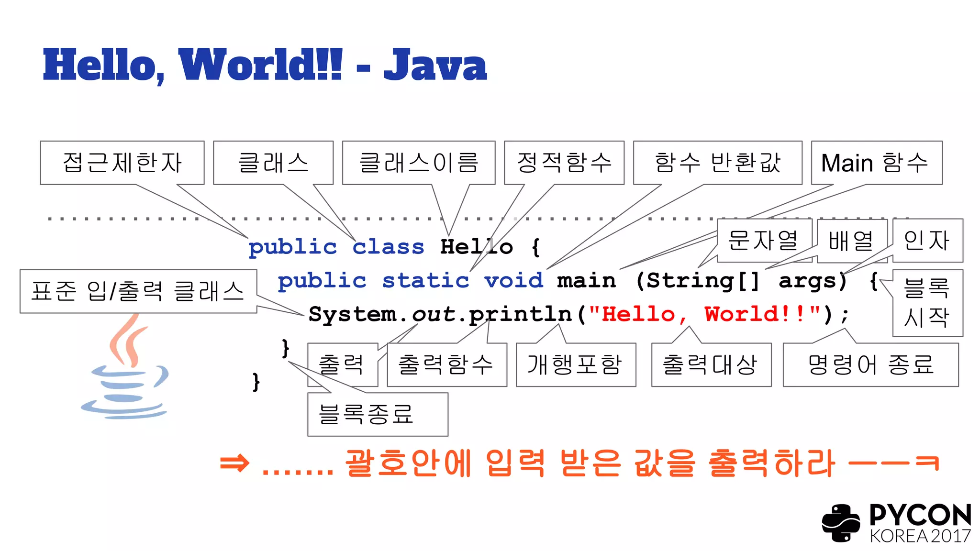Select the '출력함수' callout box
Viewport: 980px width, 551px height.
point(447,364)
